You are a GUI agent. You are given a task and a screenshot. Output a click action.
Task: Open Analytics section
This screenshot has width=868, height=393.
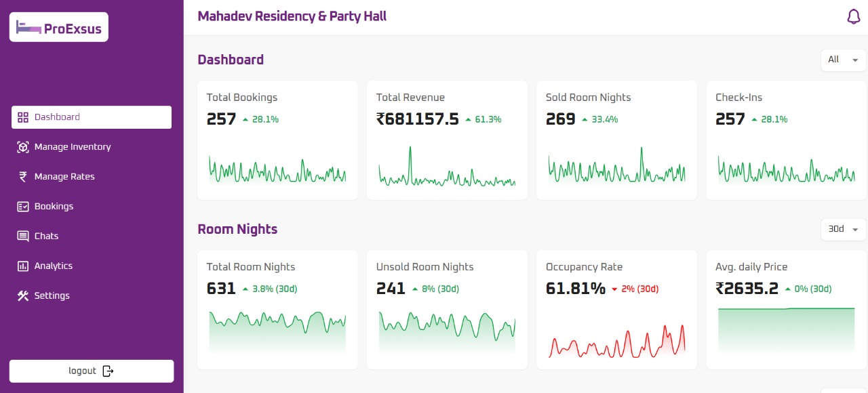(x=92, y=266)
